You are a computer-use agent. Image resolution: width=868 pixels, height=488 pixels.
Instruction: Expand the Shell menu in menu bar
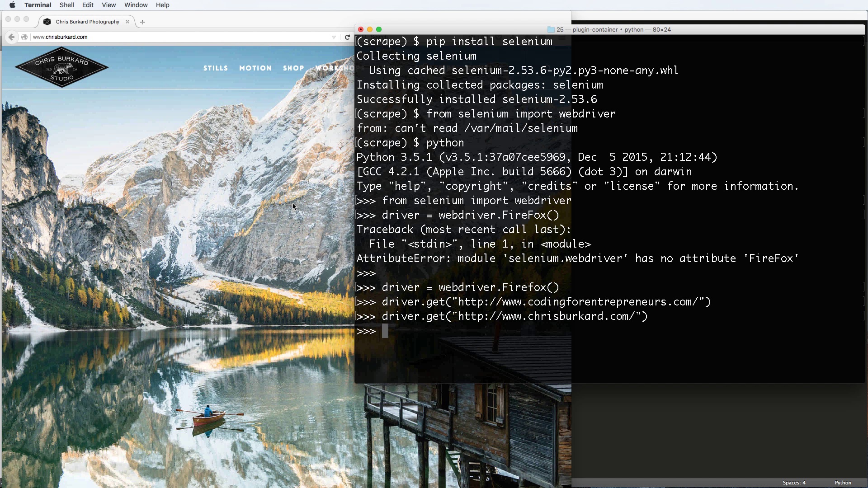pos(66,5)
